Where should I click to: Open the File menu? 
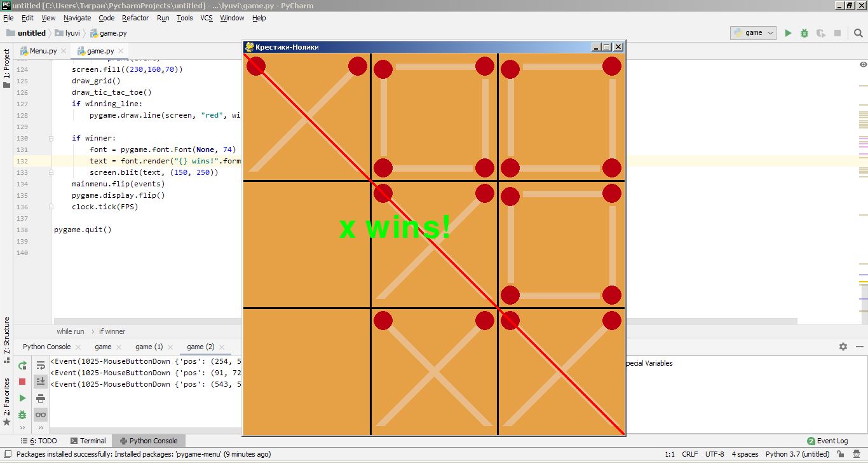(x=8, y=18)
